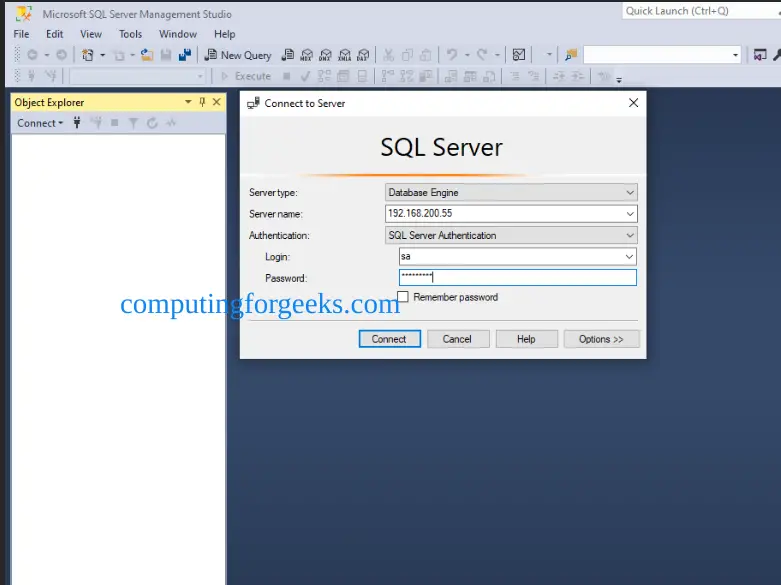This screenshot has width=781, height=585.
Task: Open the Connect dropdown in Object Explorer
Action: [40, 123]
